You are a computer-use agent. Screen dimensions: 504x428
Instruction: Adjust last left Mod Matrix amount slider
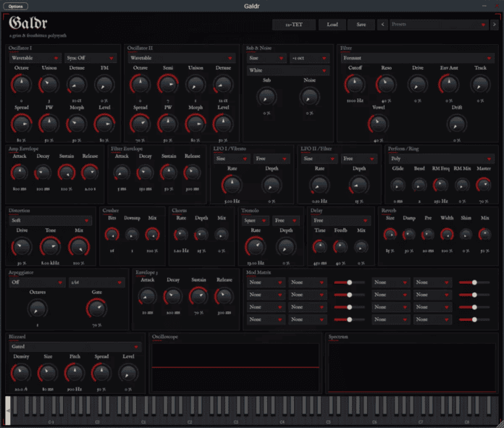tap(349, 319)
